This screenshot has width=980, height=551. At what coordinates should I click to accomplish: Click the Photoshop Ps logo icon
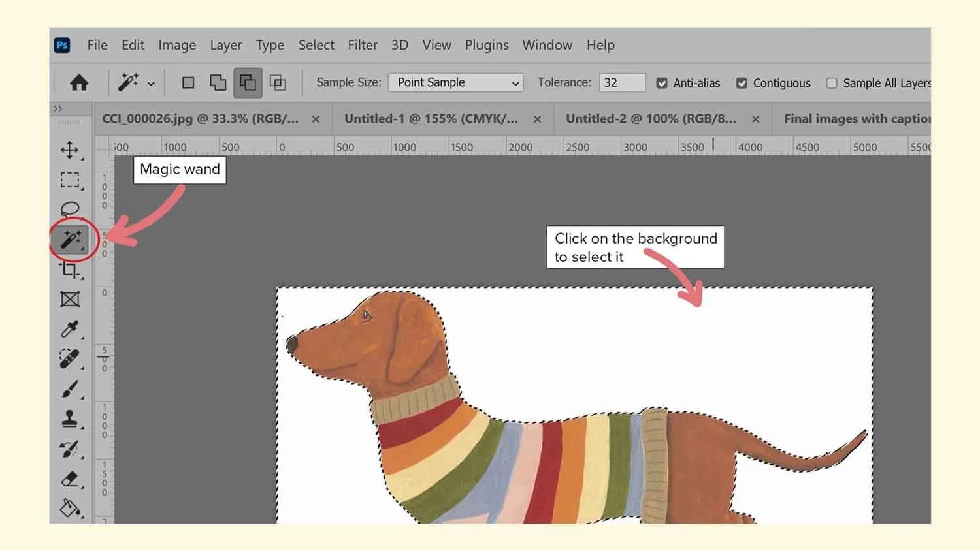pyautogui.click(x=62, y=45)
